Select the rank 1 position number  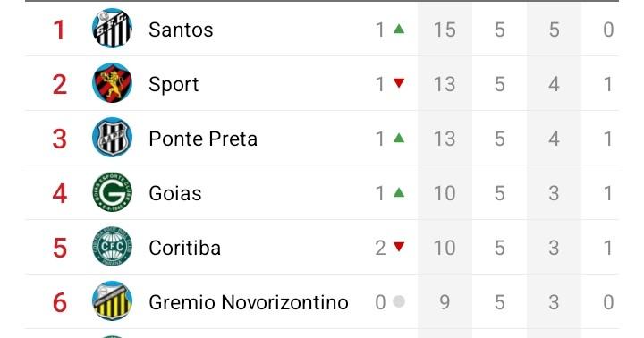[60, 30]
